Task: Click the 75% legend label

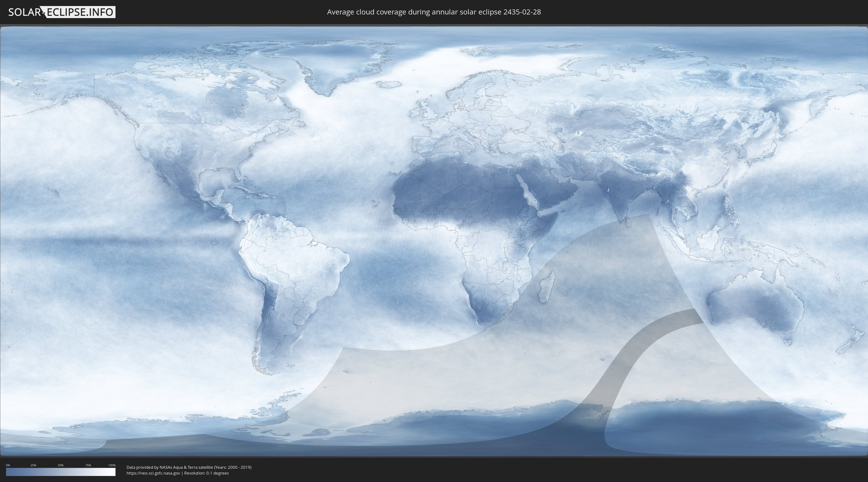Action: (88, 465)
